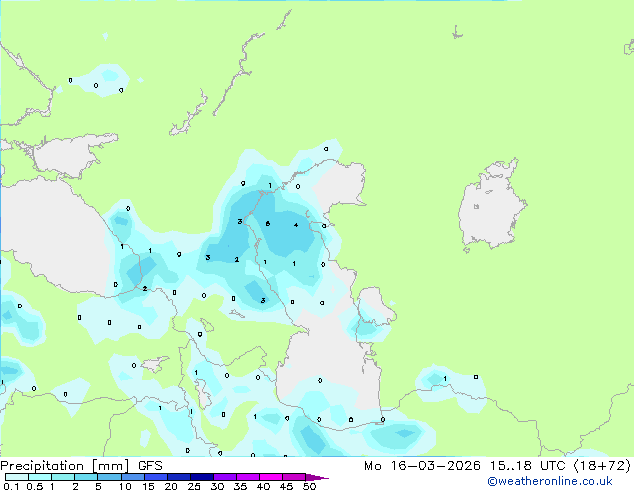634x490 pixels.
Task: Click the 45–50 mm legend swatch
Action: click(294, 477)
